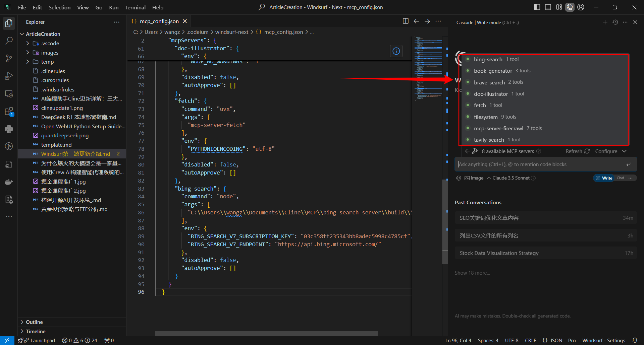Switch Cascade to Write mode
This screenshot has height=345, width=644.
click(604, 178)
